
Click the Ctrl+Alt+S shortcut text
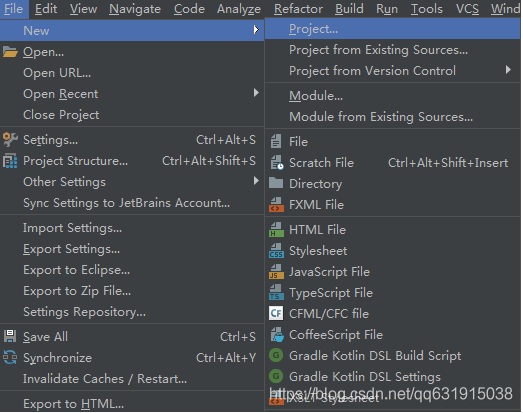[226, 140]
